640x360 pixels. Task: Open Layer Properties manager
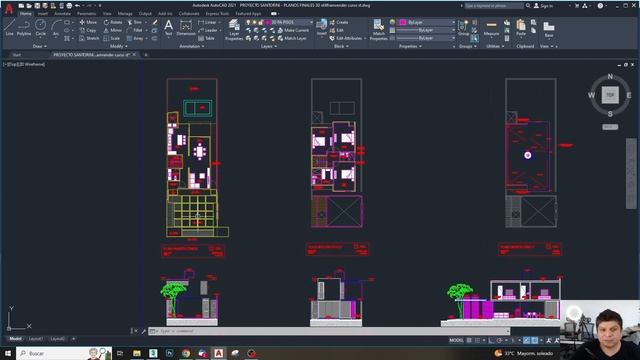[234, 30]
